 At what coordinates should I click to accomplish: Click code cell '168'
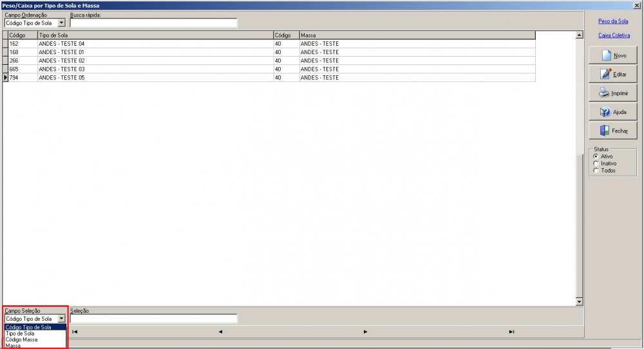(23, 52)
